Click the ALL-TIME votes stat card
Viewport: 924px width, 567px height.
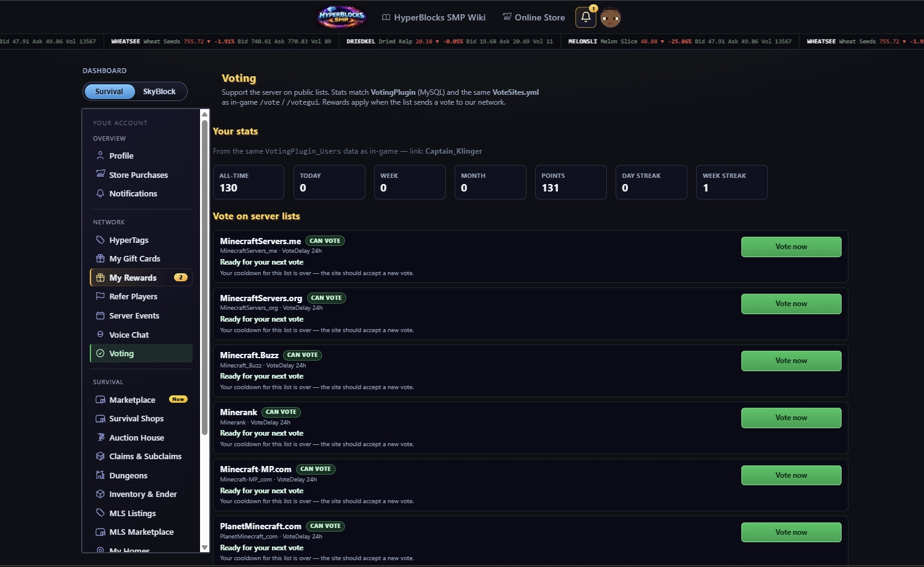pos(248,182)
